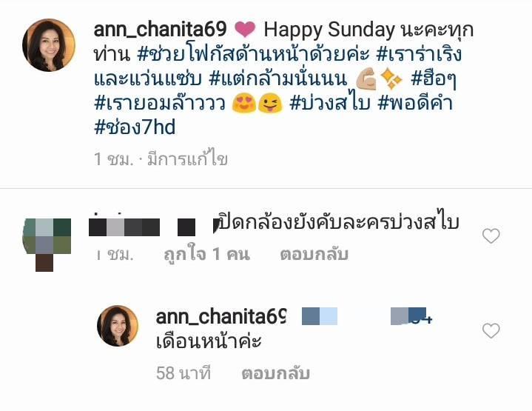Open the pixelated commenter avatar

tap(47, 244)
